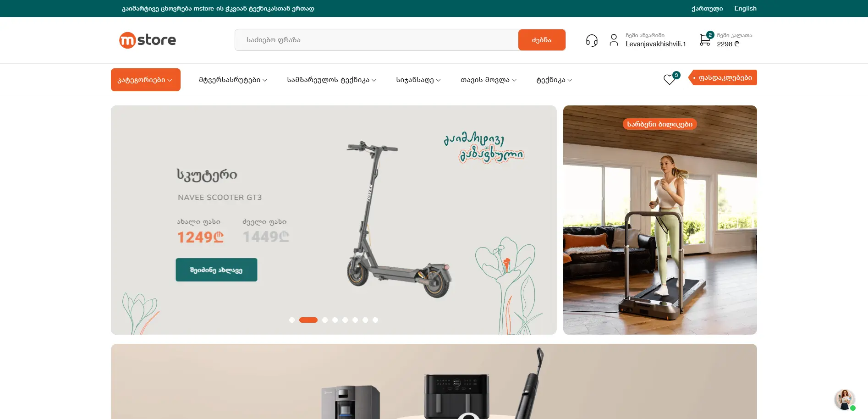The width and height of the screenshot is (868, 419).
Task: Open the wishlist heart icon
Action: point(670,79)
